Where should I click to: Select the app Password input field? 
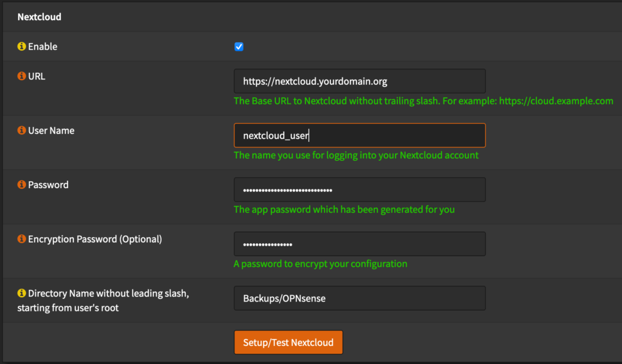tap(359, 190)
